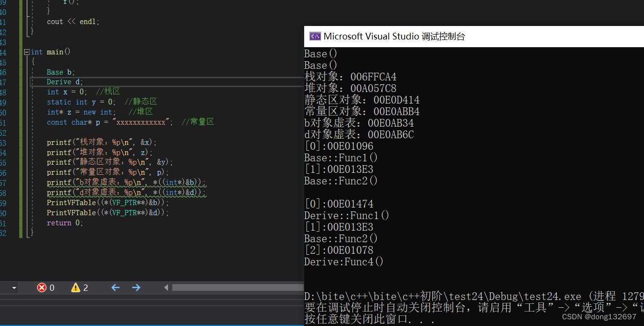The height and width of the screenshot is (326, 644).
Task: Click the printf line for b对象虚表
Action: point(126,183)
